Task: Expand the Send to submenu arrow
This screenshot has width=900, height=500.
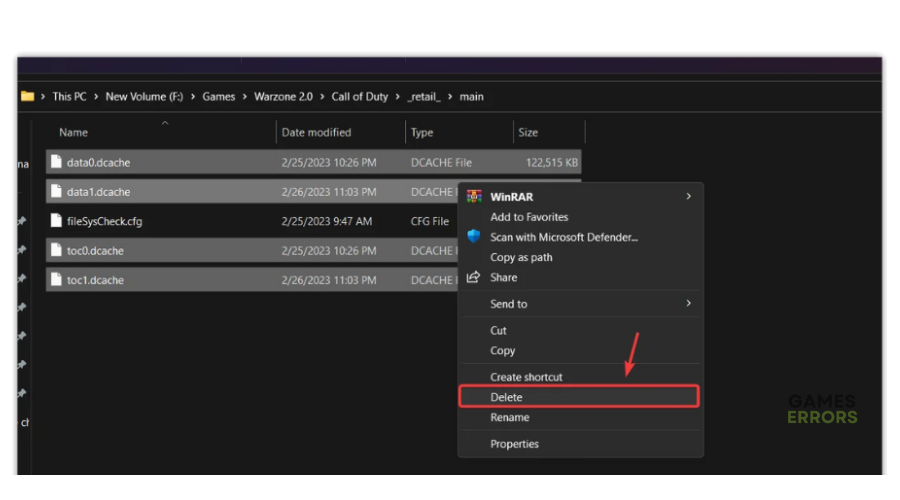Action: 688,303
